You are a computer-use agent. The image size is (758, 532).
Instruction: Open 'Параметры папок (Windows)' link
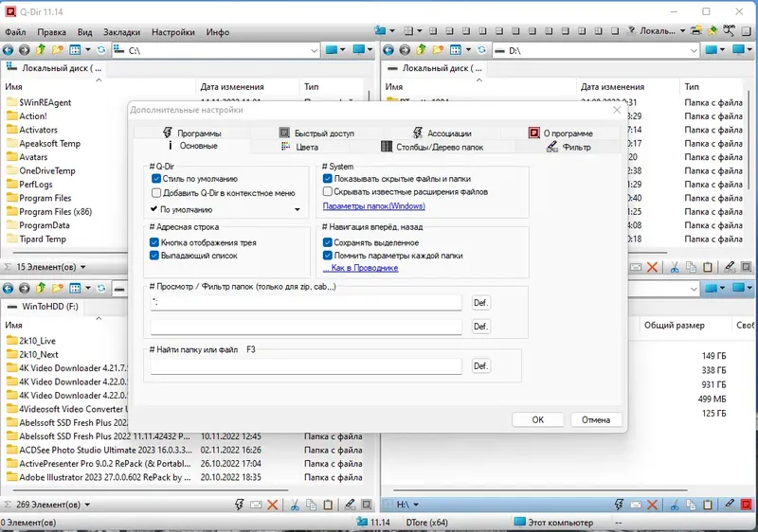click(x=373, y=206)
